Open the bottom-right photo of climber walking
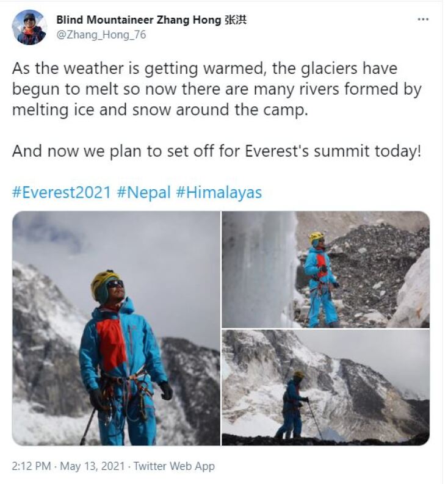The width and height of the screenshot is (448, 484). coord(326,387)
